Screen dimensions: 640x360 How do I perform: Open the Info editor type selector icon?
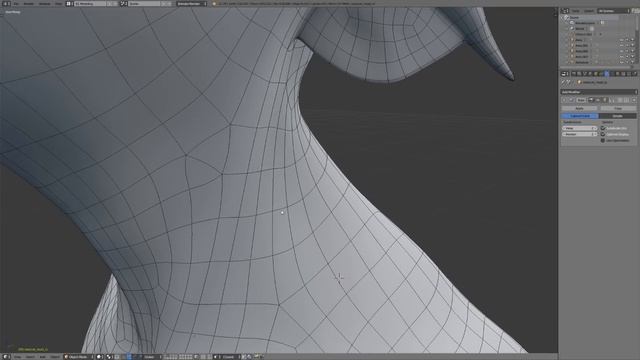pos(6,3)
